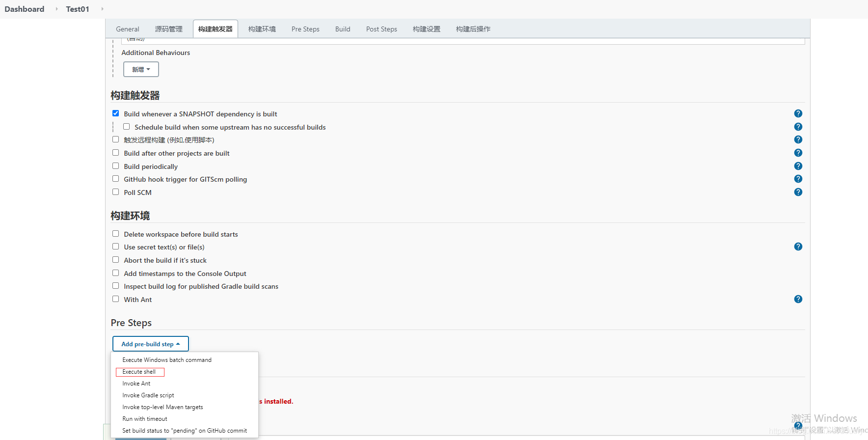
Task: Select 构建触发器 tab
Action: click(216, 29)
